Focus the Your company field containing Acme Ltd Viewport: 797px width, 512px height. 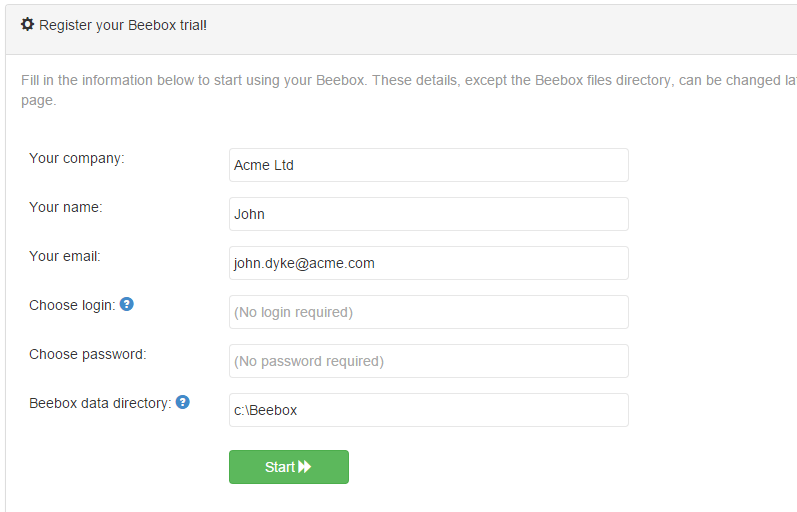[428, 165]
